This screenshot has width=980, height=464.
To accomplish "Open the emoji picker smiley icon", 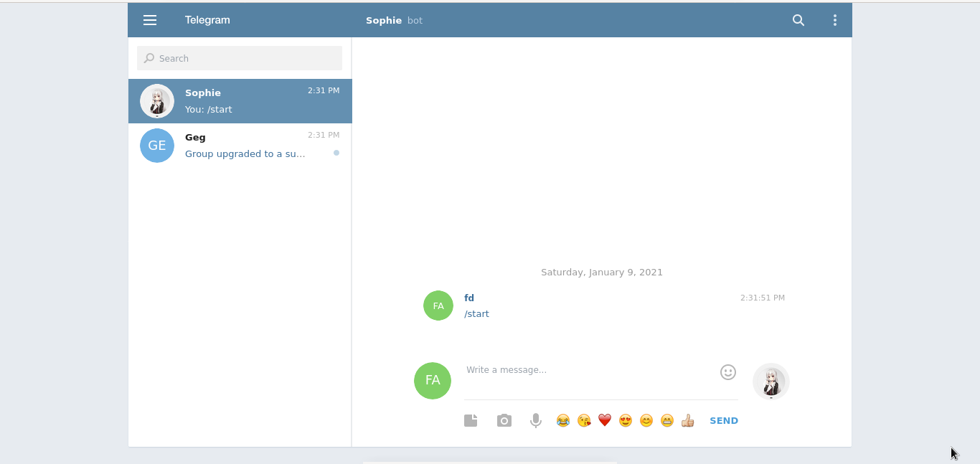I will click(728, 372).
